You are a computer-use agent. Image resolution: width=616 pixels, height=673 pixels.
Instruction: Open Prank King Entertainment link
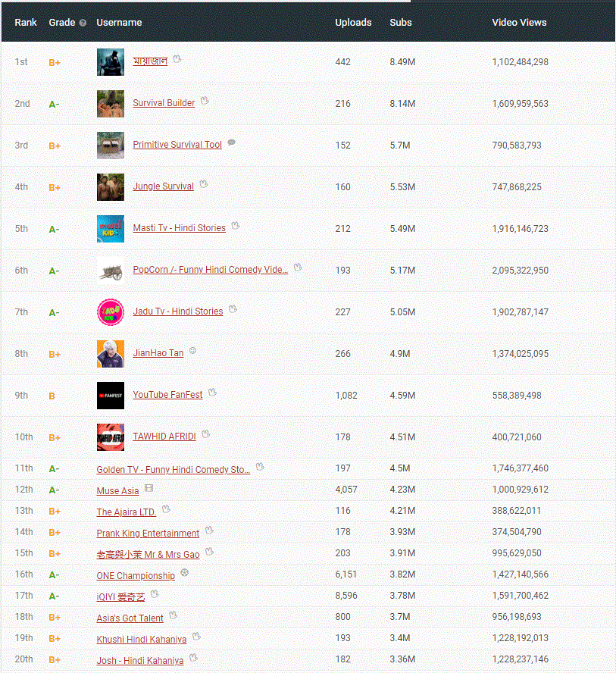click(x=148, y=533)
